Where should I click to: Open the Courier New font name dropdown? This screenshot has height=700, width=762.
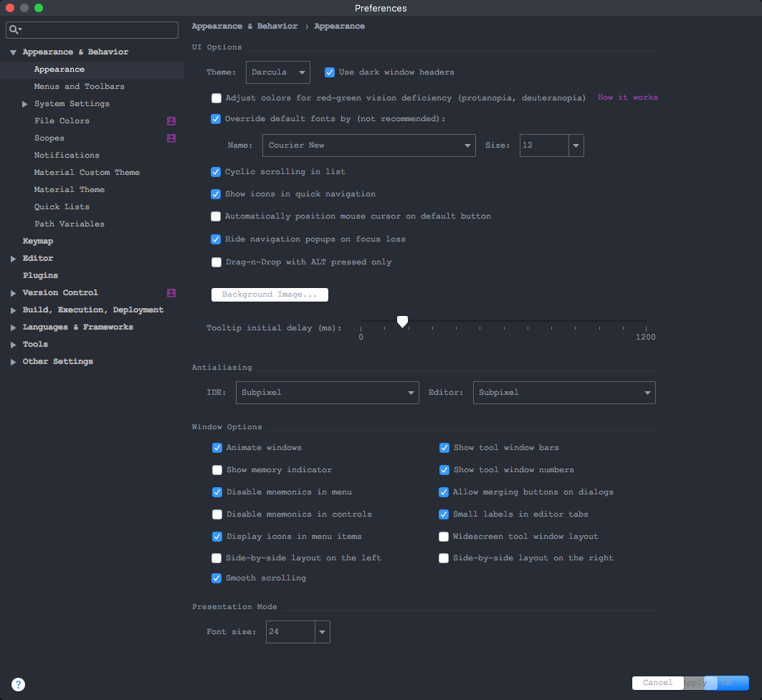pos(369,145)
